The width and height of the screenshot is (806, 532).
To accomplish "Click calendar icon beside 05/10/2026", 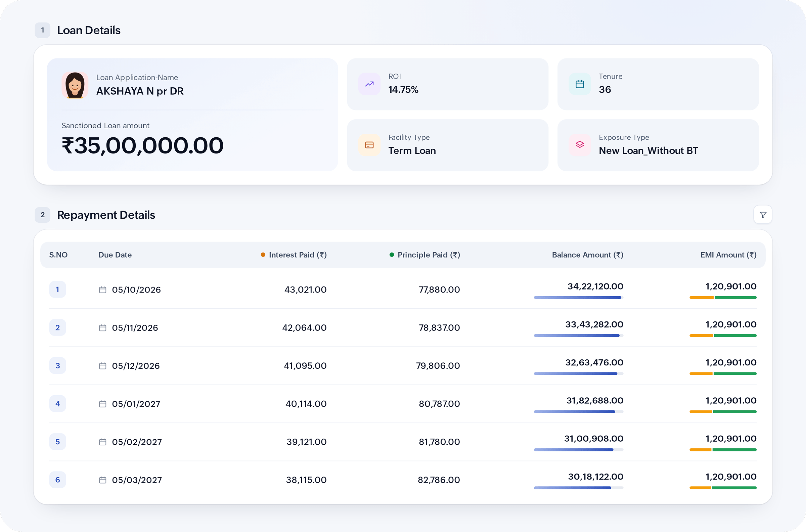I will tap(102, 290).
